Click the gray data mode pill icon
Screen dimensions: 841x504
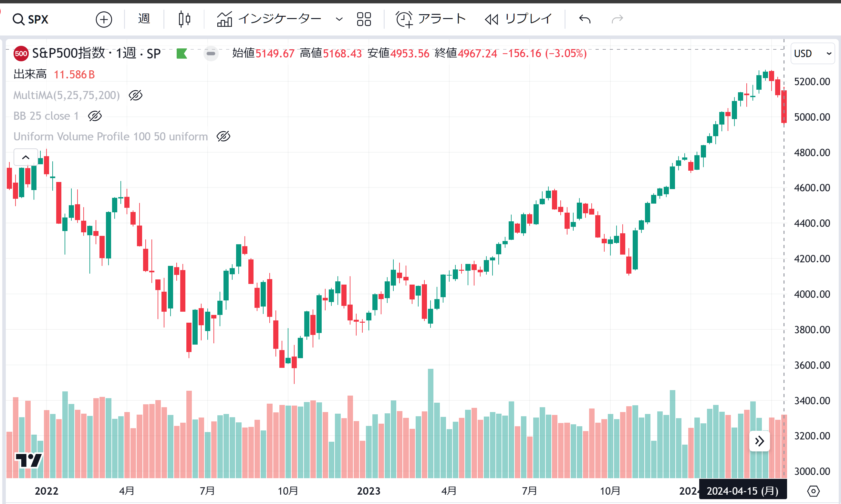tap(211, 53)
